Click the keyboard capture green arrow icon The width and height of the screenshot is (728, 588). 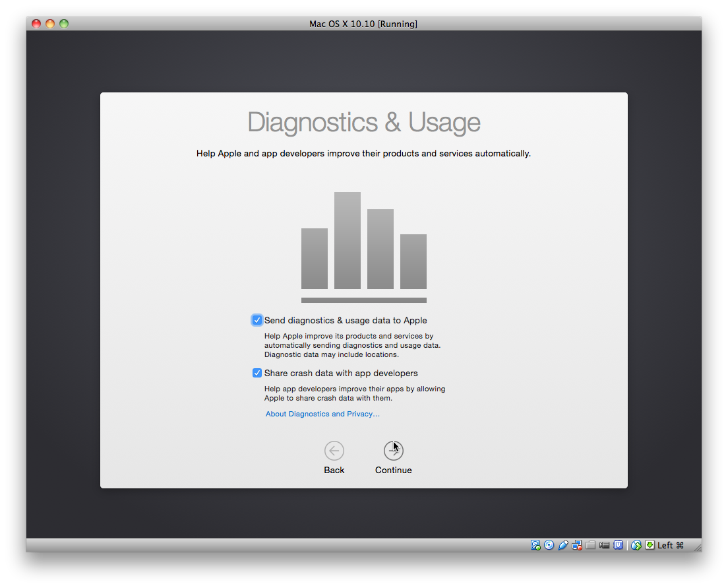[x=650, y=544]
